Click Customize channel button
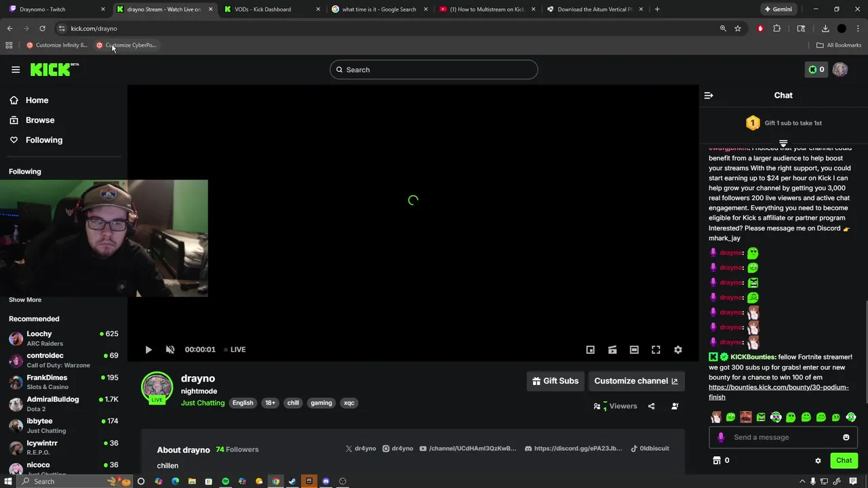Screen dimensions: 868x488 pos(636,381)
